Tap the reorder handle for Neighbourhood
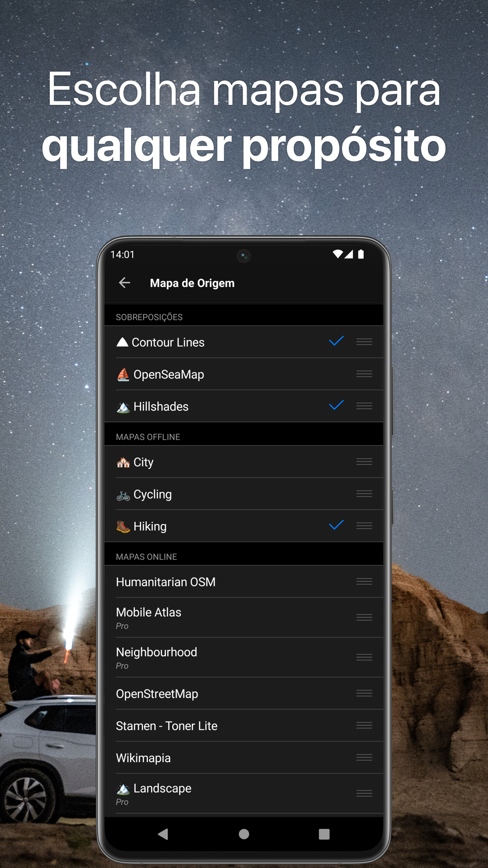The height and width of the screenshot is (868, 488). click(364, 657)
